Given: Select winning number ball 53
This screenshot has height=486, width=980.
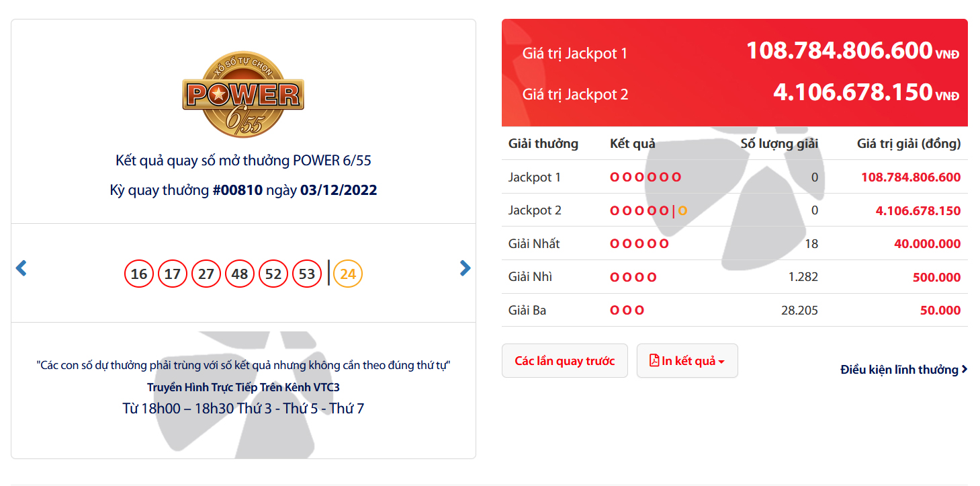Looking at the screenshot, I should coord(307,274).
